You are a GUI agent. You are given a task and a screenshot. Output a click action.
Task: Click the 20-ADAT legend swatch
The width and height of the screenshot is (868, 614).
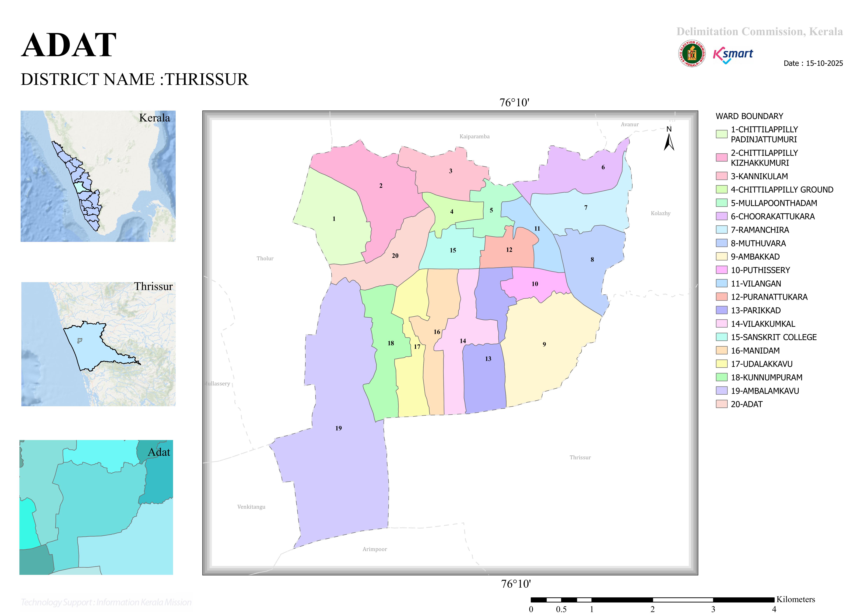click(x=722, y=404)
